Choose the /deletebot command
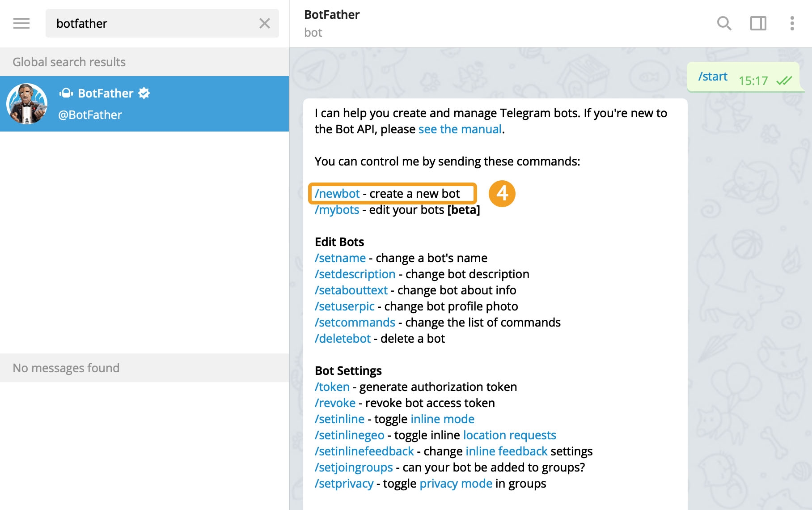 pos(343,339)
